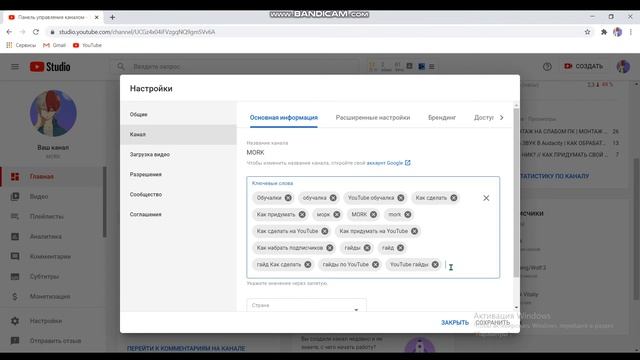
Task: Remove the 'Обучалки' keyword chip
Action: click(x=288, y=198)
